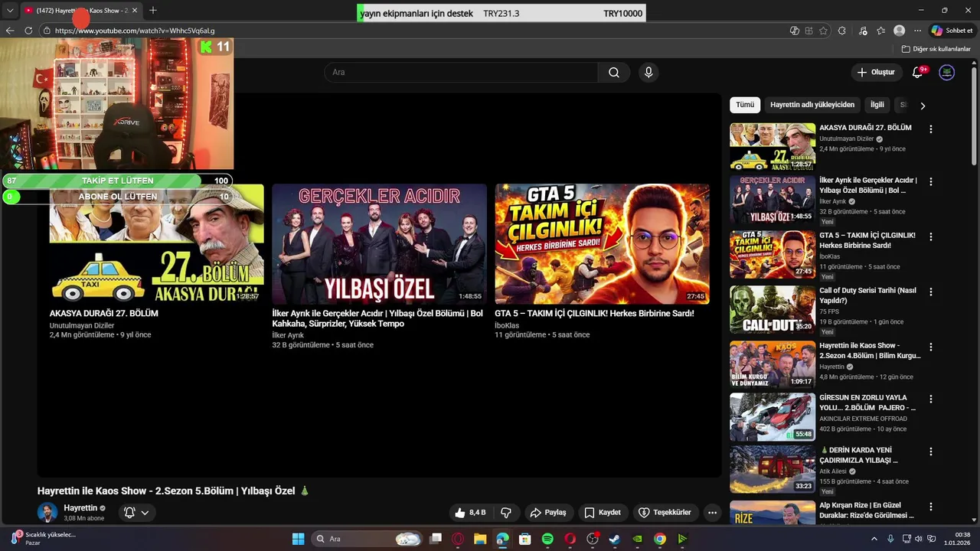The image size is (980, 551).
Task: Show hidden system tray icons chevron
Action: 874,539
